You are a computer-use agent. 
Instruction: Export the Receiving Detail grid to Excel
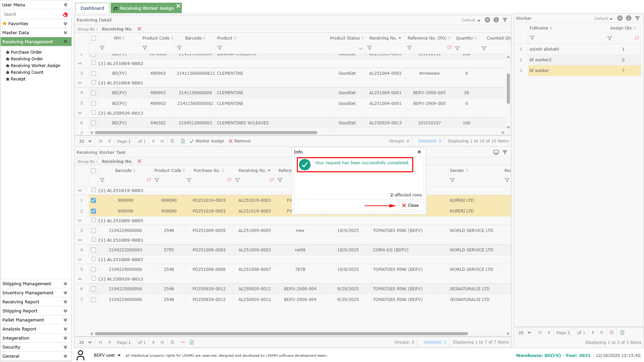pyautogui.click(x=183, y=141)
